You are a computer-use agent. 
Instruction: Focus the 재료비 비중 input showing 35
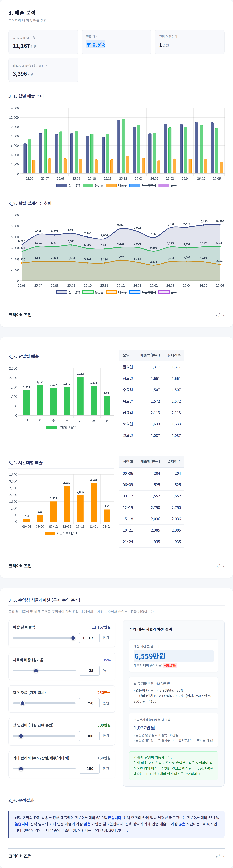(x=89, y=671)
